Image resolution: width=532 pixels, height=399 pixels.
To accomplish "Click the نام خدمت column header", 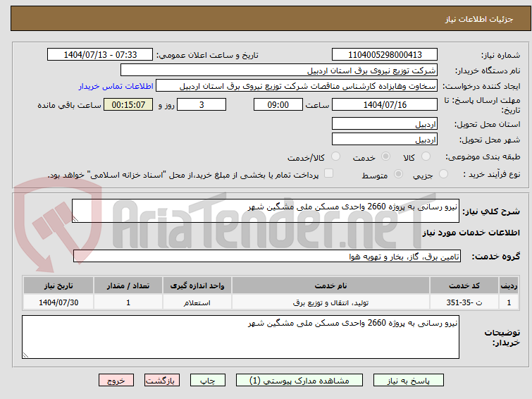I will [x=330, y=286].
